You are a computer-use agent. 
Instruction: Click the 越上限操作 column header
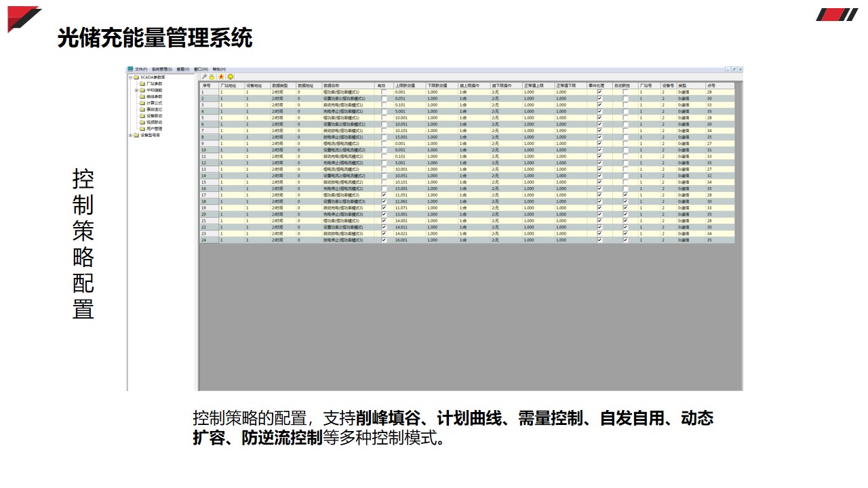click(474, 85)
